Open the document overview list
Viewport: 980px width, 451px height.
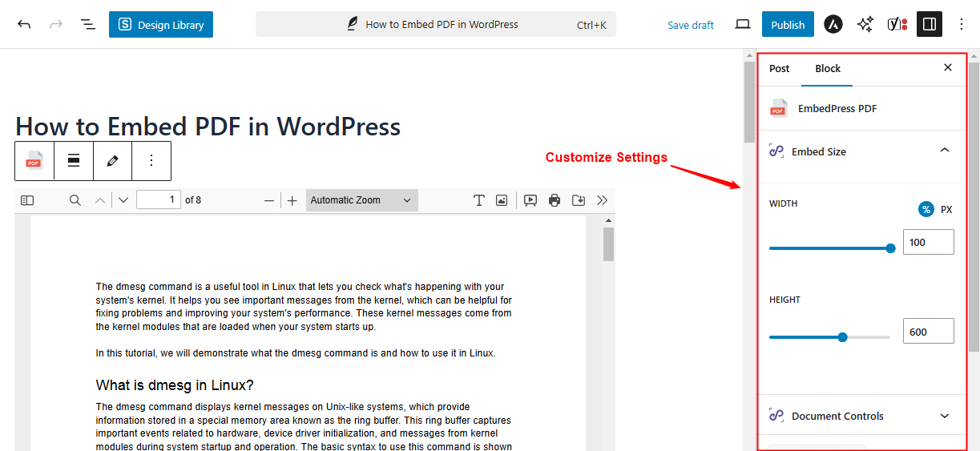pyautogui.click(x=88, y=25)
